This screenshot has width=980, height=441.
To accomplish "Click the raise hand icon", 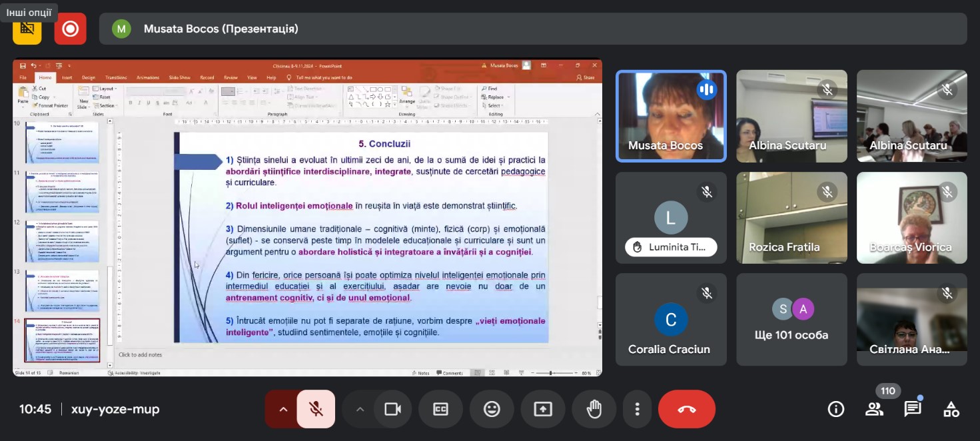I will point(594,409).
